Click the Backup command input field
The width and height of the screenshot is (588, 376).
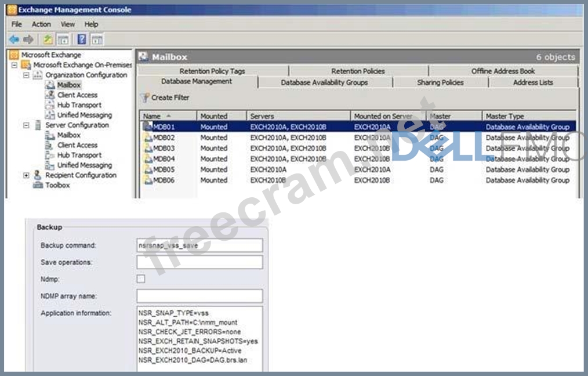coord(199,245)
